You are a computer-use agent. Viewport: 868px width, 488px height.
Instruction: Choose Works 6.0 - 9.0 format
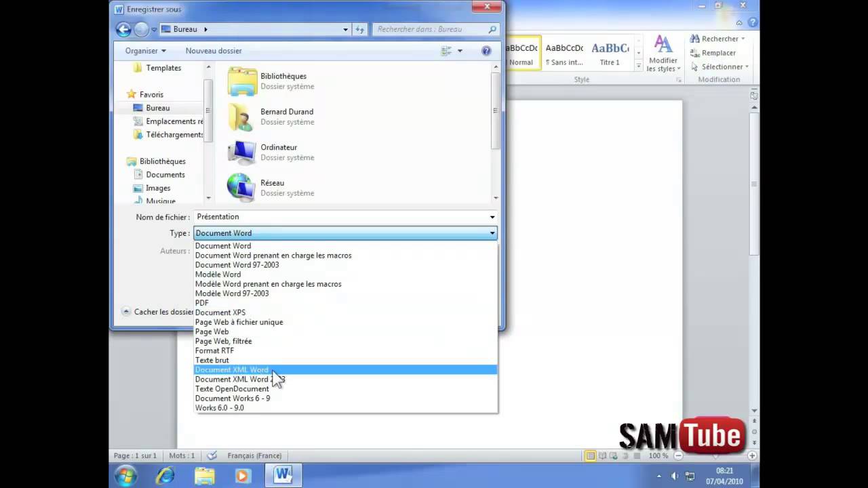(346, 408)
